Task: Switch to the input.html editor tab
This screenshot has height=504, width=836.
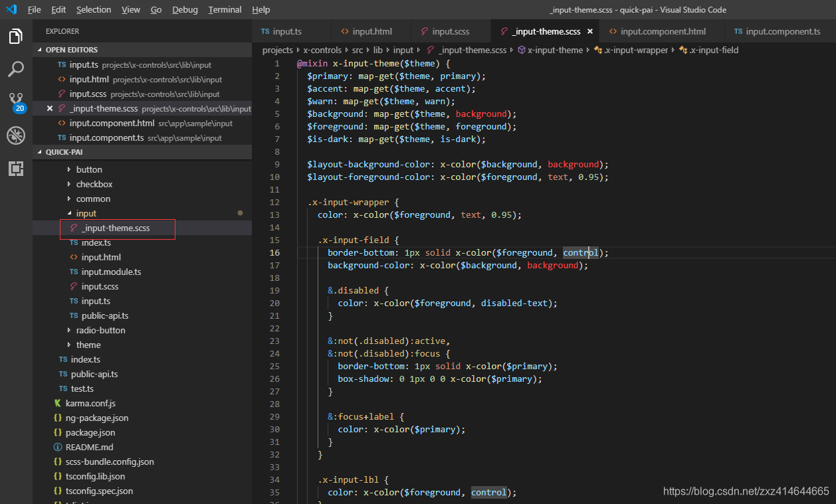Action: click(371, 31)
